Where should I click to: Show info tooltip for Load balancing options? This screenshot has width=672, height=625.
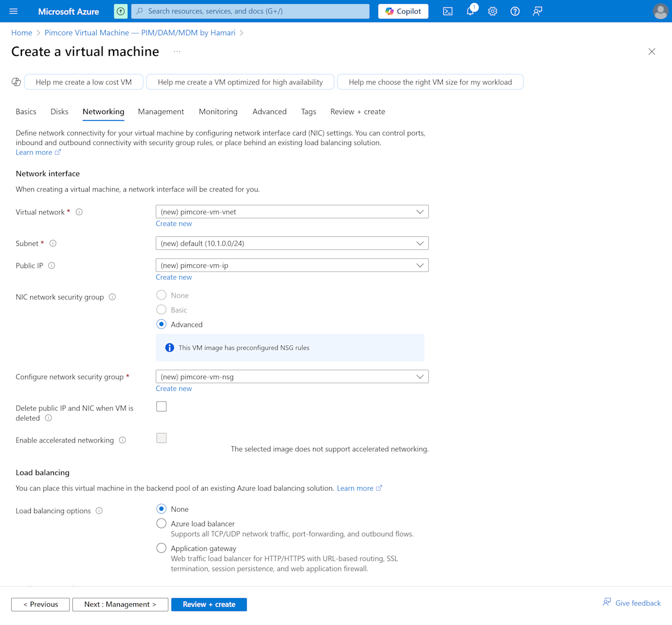point(99,511)
